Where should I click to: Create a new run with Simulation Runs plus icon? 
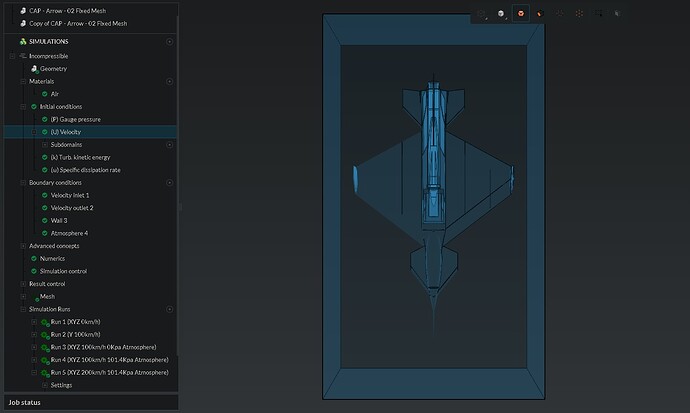point(169,309)
